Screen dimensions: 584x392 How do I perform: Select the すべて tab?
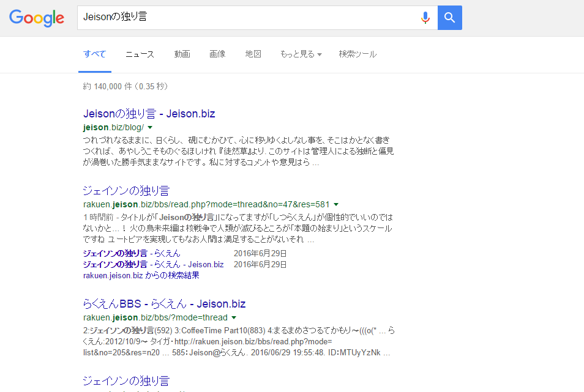(94, 54)
